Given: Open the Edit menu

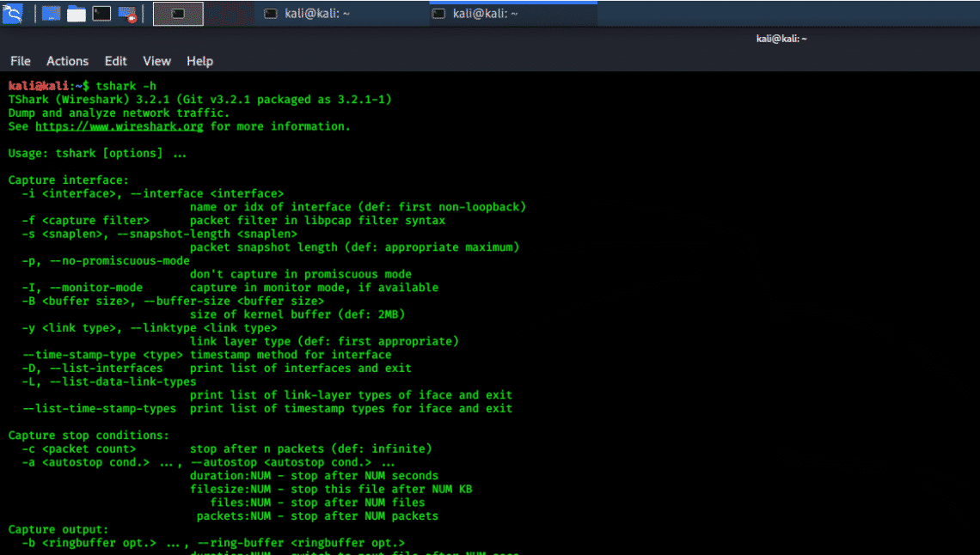Looking at the screenshot, I should pos(115,61).
